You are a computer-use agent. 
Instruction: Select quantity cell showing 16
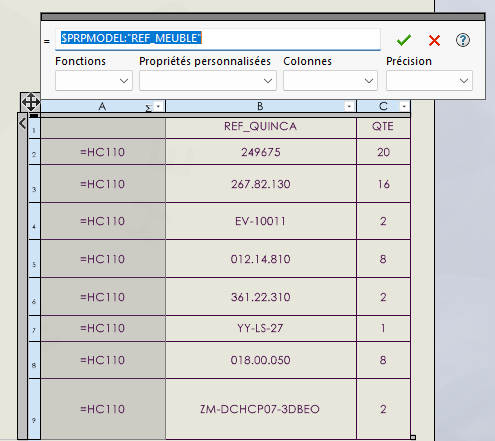383,184
